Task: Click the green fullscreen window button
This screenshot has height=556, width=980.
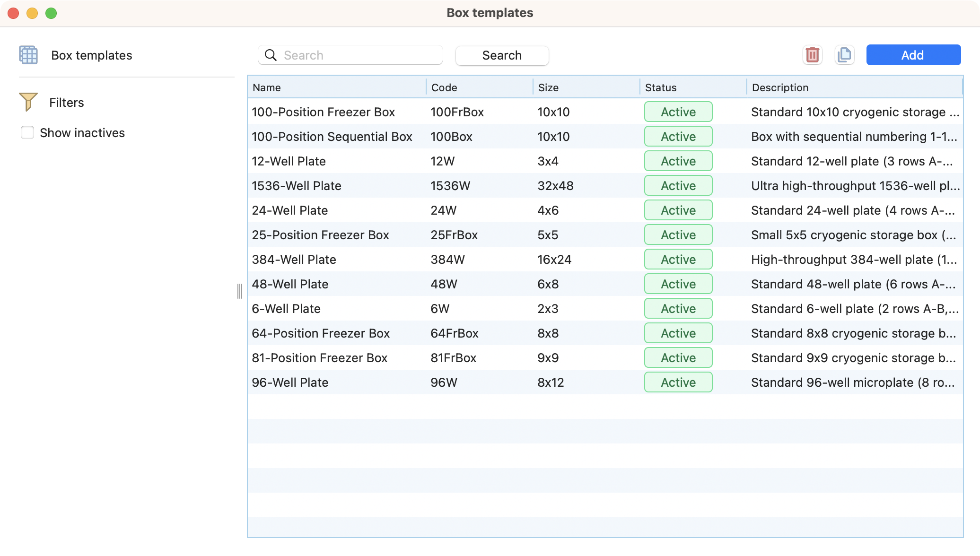Action: pyautogui.click(x=51, y=13)
